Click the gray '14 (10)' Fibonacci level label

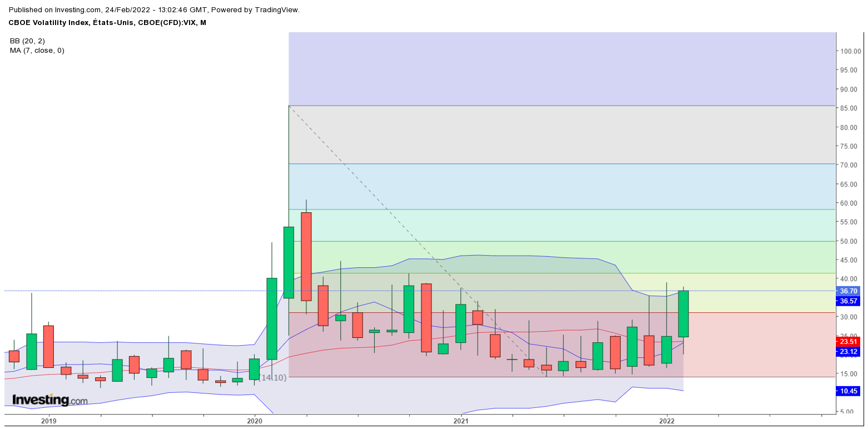tap(272, 377)
